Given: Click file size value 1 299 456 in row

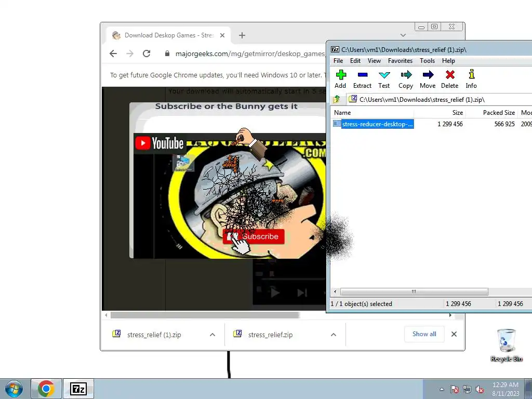Looking at the screenshot, I should (450, 124).
